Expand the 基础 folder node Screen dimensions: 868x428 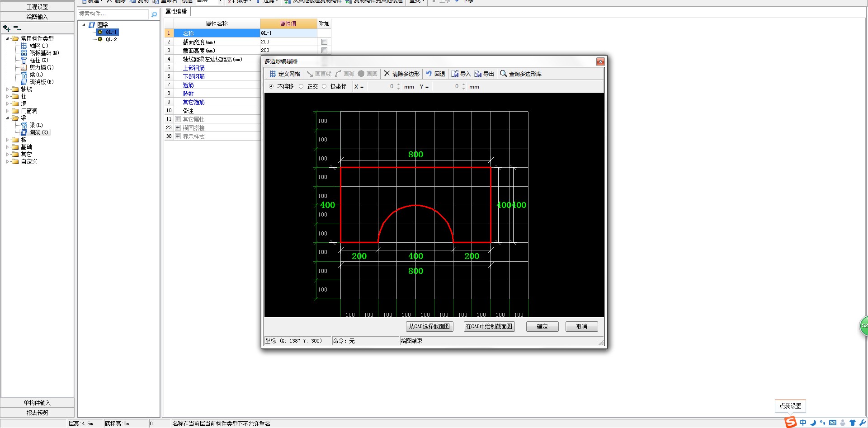tap(7, 147)
